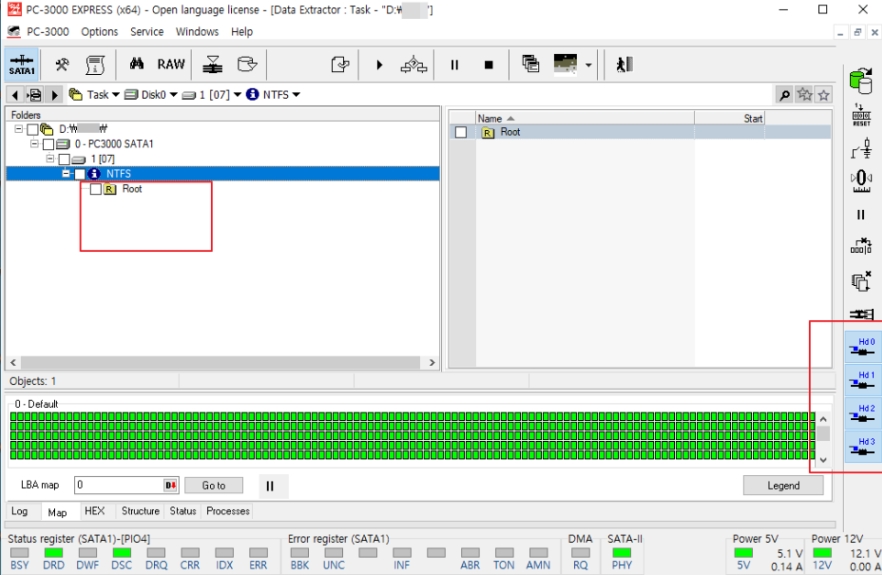Check the Root folder checkbox in tree

(96, 189)
